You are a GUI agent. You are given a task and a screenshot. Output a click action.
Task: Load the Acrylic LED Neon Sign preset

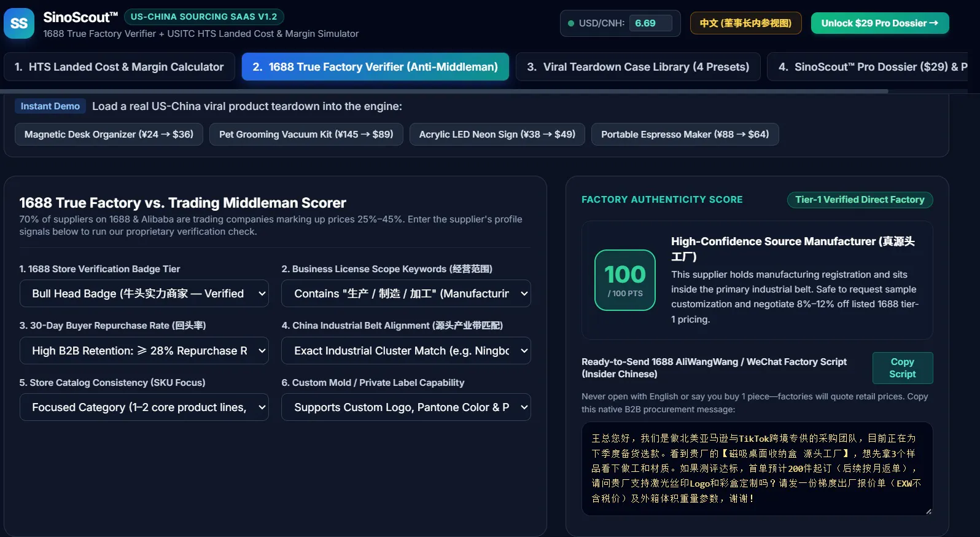497,134
